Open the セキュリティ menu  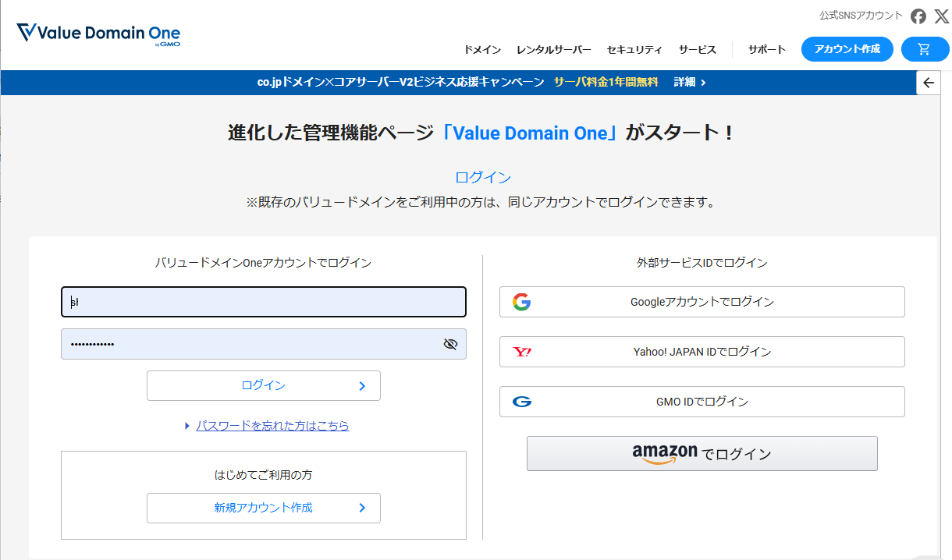click(x=634, y=50)
